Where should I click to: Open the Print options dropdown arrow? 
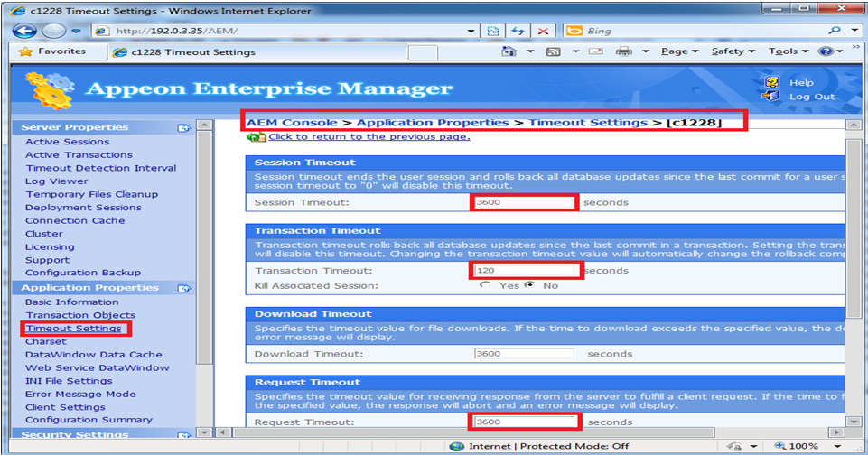tap(646, 51)
